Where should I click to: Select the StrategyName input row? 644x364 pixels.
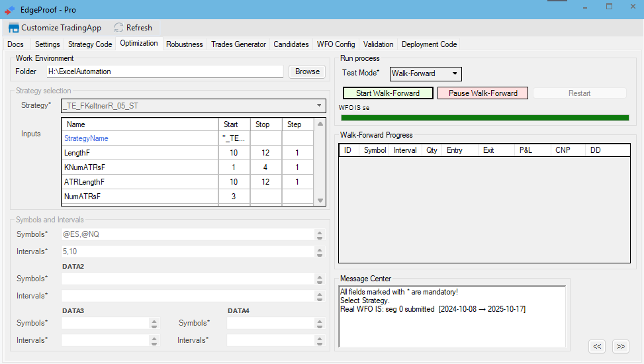pos(188,138)
